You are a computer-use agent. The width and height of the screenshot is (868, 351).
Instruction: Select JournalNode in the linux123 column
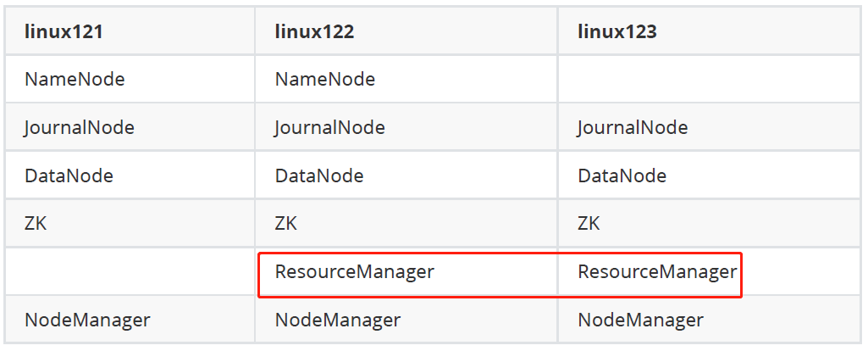[x=633, y=128]
